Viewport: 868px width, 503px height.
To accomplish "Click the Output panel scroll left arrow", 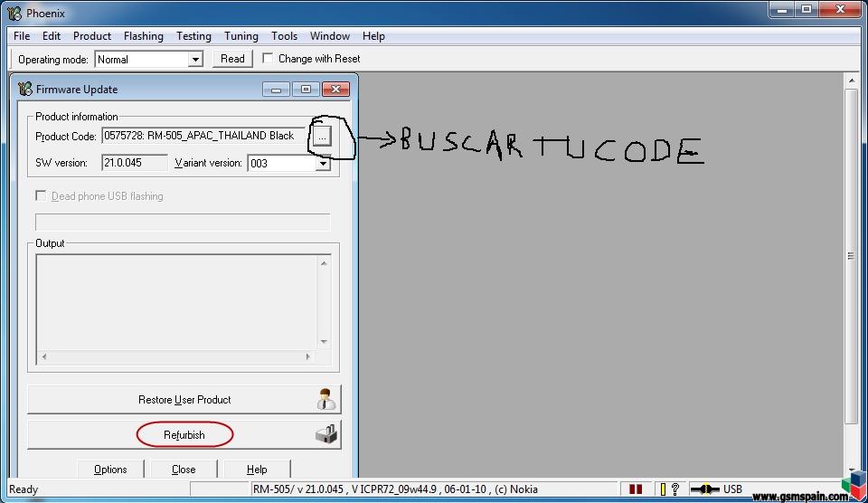I will click(x=44, y=356).
